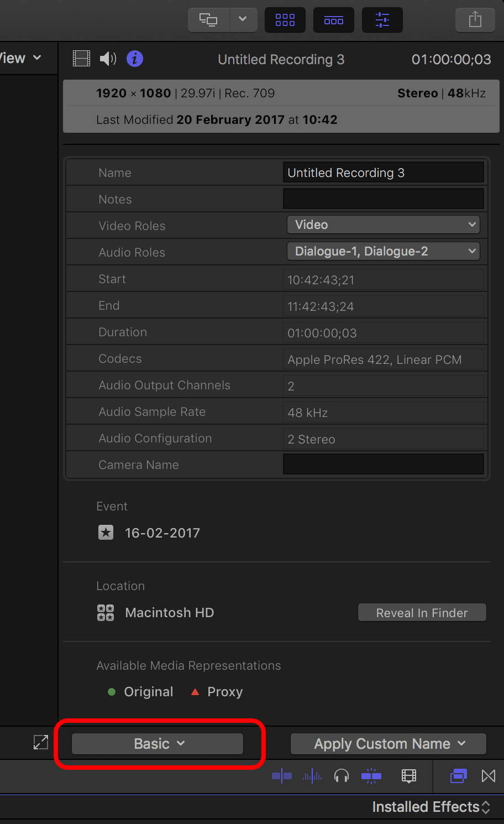Expand the workspace layout dropdown arrow
504x824 pixels.
pos(243,20)
